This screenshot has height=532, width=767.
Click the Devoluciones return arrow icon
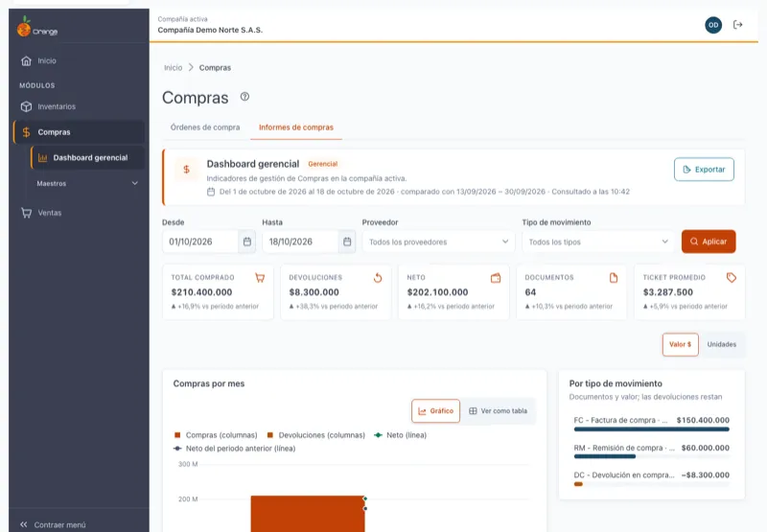[x=378, y=278]
